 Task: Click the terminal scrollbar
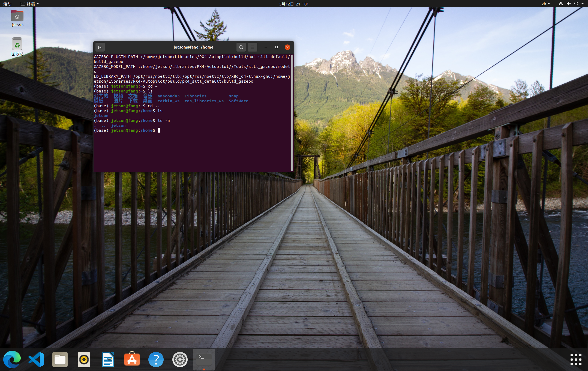coord(292,112)
